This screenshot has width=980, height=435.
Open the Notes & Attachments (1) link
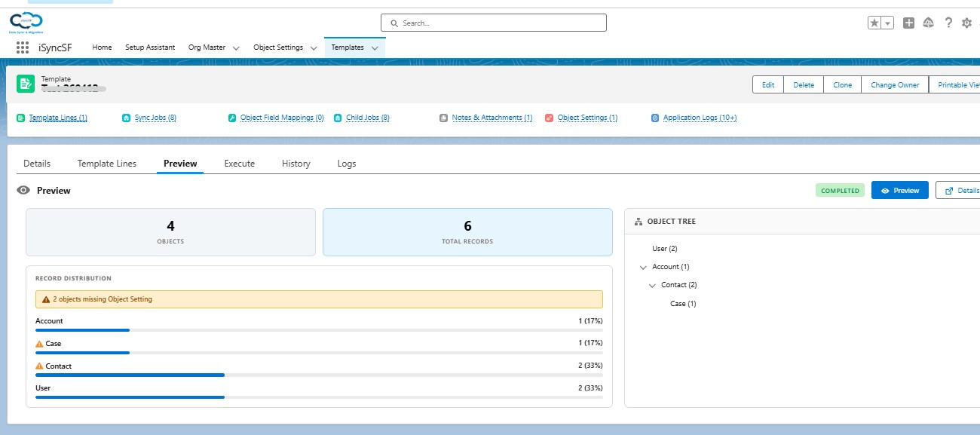pyautogui.click(x=492, y=118)
